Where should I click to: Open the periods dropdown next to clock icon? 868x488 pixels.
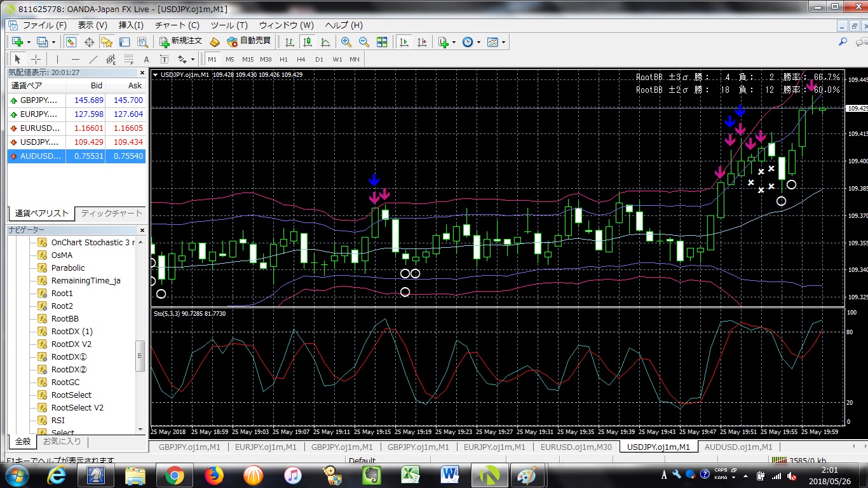(x=479, y=41)
